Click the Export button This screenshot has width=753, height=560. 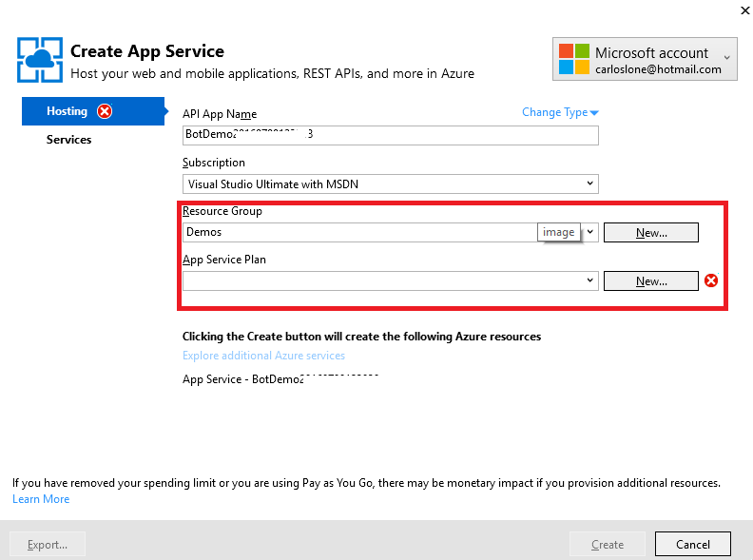point(48,544)
